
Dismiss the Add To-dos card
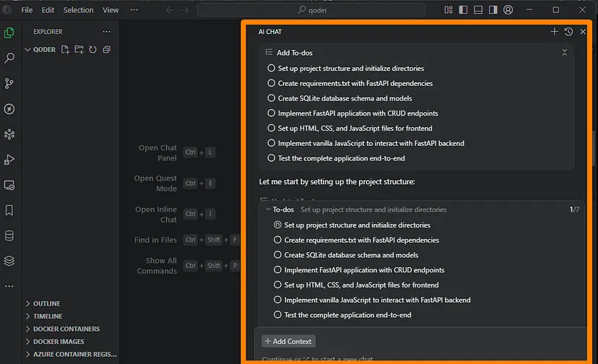(x=565, y=53)
